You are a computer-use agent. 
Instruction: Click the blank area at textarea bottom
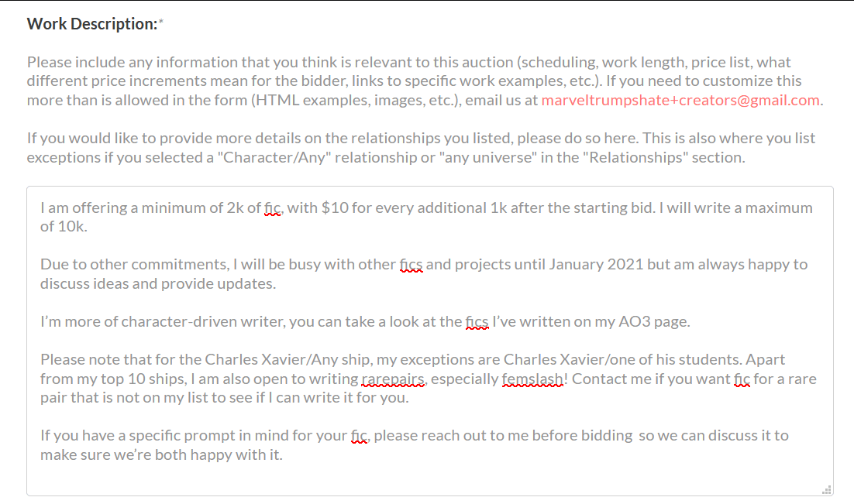pos(430,478)
